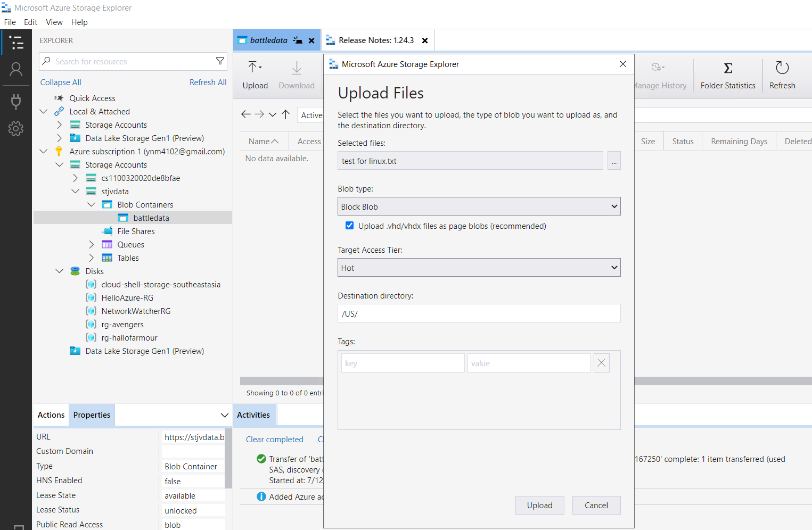Viewport: 812px width, 530px height.
Task: Sort by the Name column header
Action: click(264, 141)
